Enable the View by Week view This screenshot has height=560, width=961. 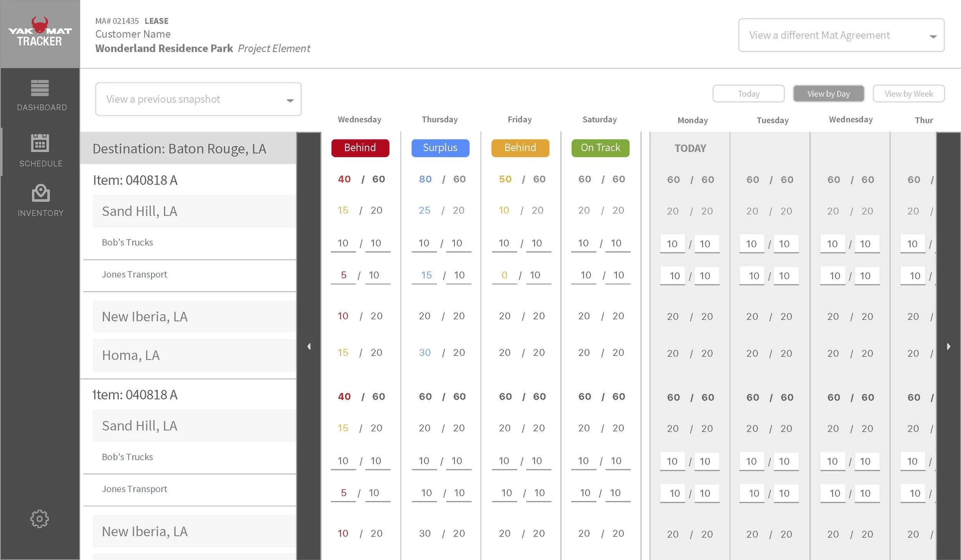pos(909,93)
